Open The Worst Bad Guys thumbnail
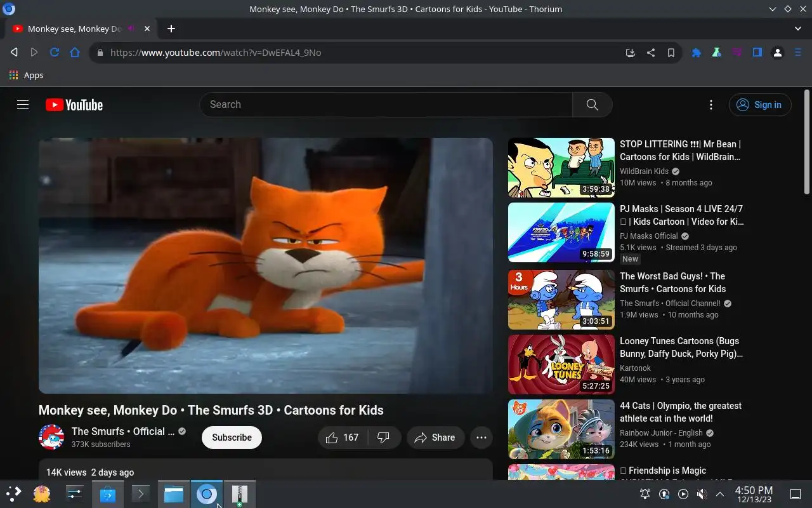This screenshot has height=508, width=812. tap(561, 300)
